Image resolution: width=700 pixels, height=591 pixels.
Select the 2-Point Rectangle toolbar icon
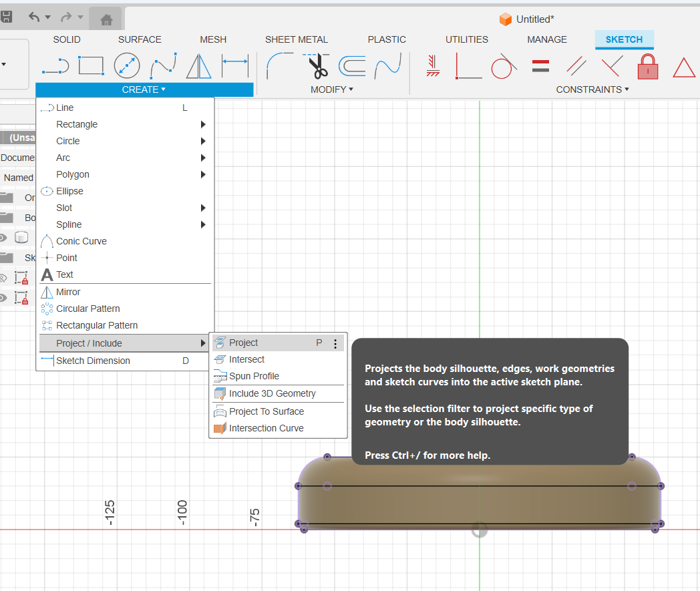[91, 65]
